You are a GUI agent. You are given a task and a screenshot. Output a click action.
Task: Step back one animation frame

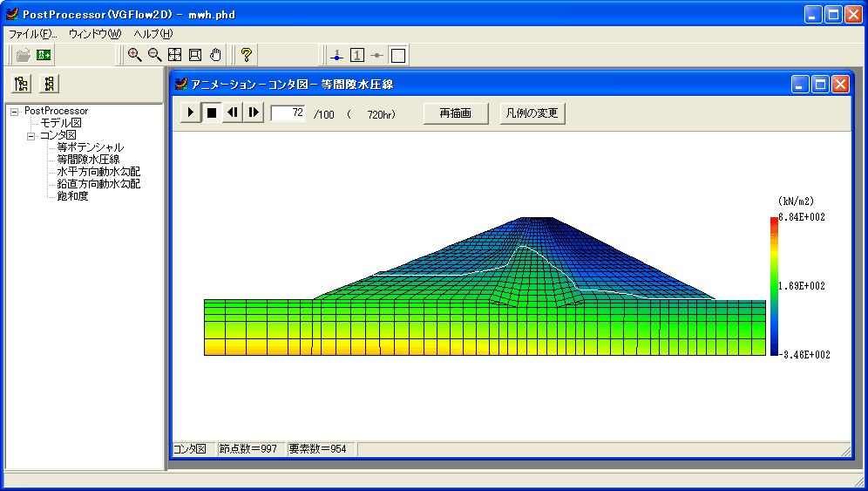tap(233, 113)
